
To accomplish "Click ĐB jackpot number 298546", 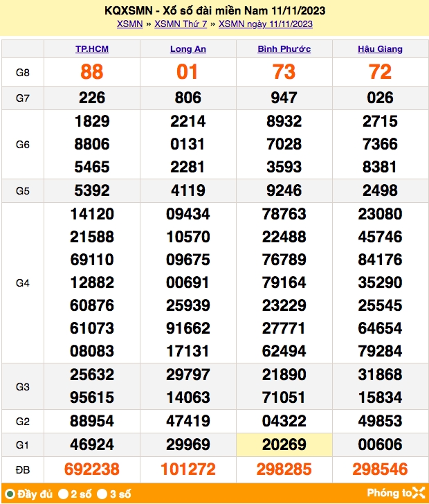I will pos(380,469).
